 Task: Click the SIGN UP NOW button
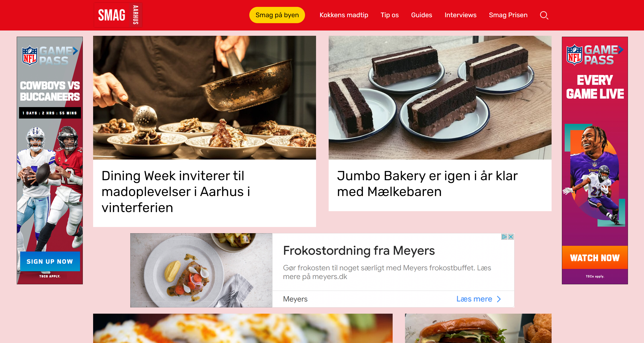click(50, 262)
